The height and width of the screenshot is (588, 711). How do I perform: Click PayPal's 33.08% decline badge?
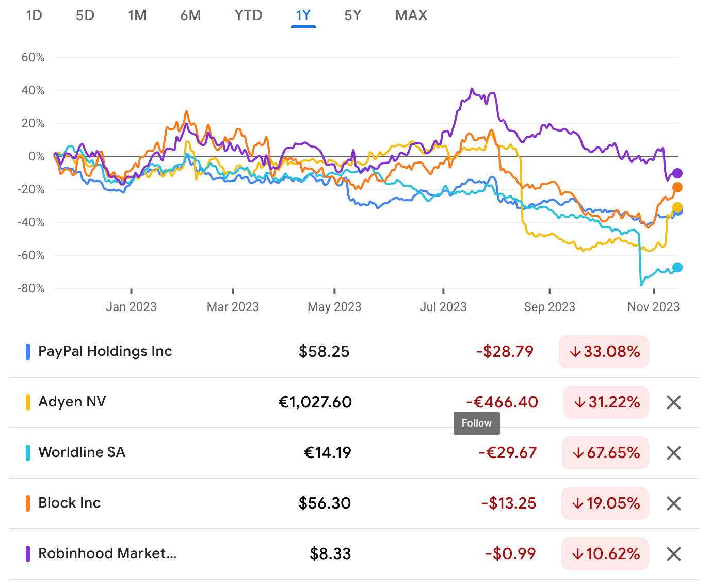(x=604, y=352)
